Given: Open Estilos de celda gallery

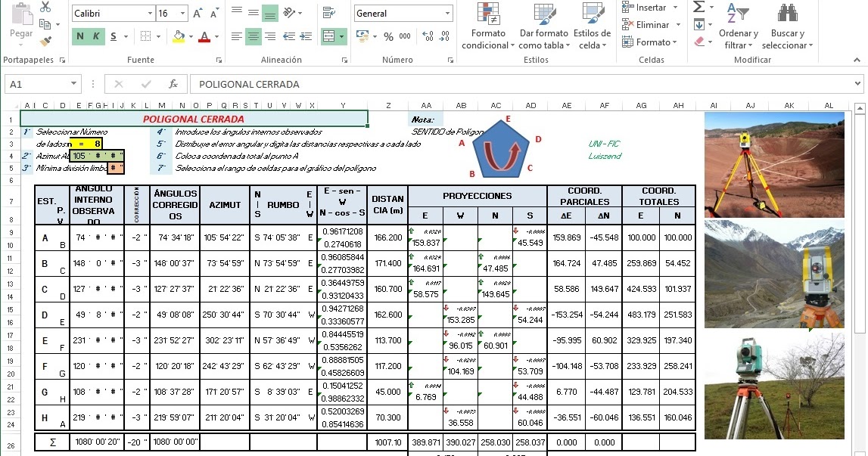Looking at the screenshot, I should [x=592, y=26].
